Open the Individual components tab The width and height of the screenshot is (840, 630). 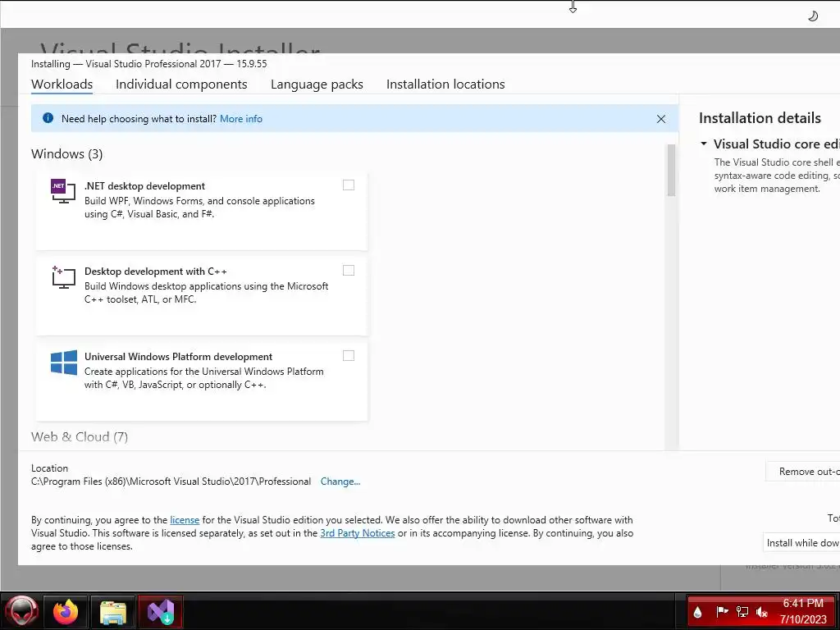(181, 84)
